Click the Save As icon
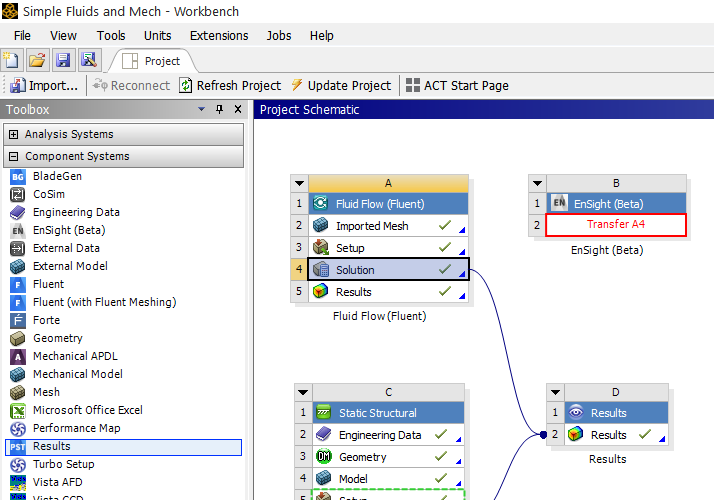This screenshot has width=714, height=500. pyautogui.click(x=89, y=60)
